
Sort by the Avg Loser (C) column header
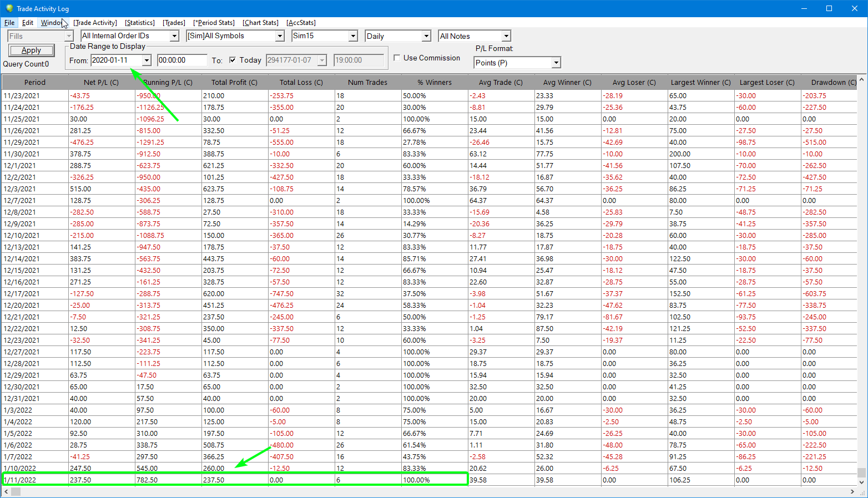pos(634,83)
